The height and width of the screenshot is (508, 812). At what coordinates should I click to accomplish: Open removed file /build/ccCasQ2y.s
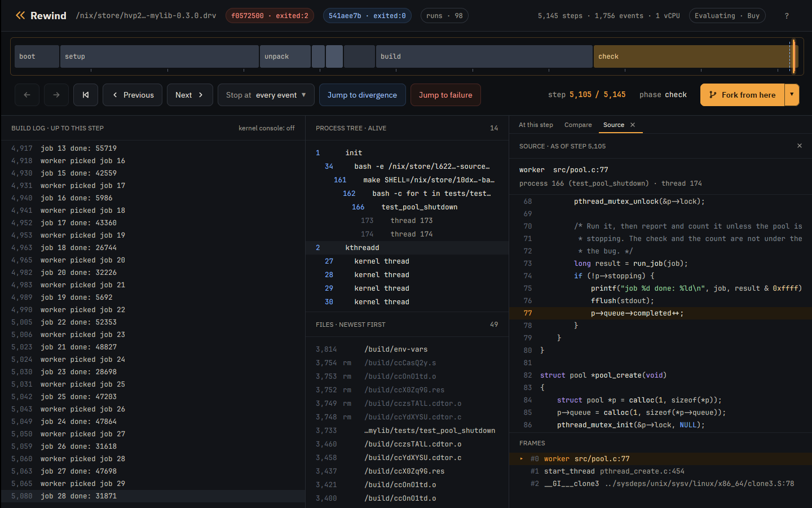coord(407,363)
